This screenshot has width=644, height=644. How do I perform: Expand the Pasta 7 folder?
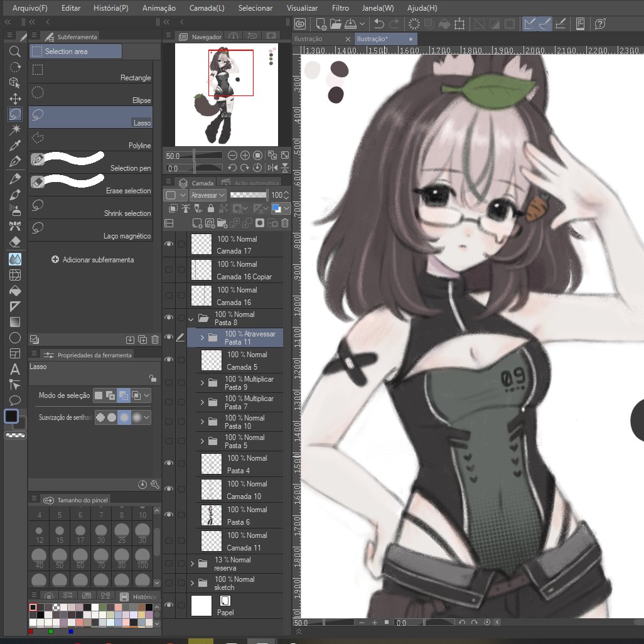(201, 402)
